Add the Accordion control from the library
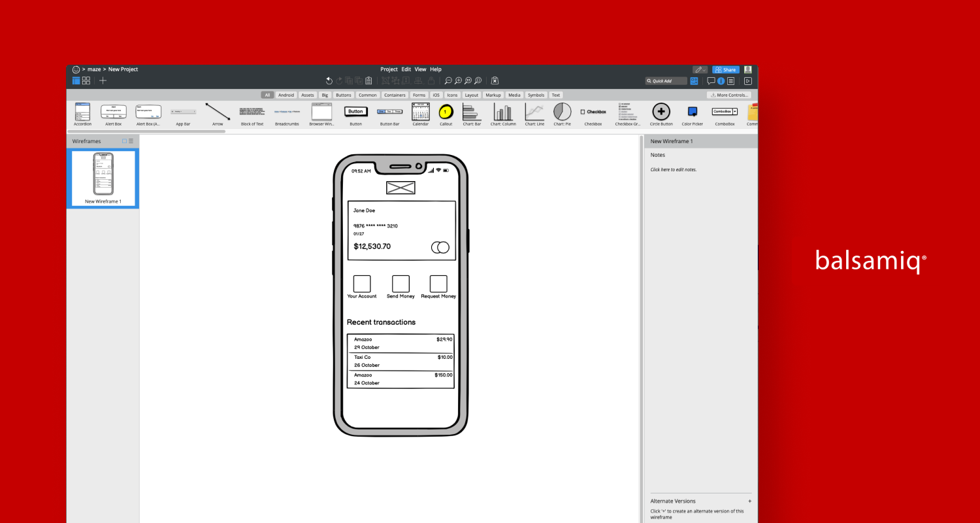The image size is (980, 523). 82,114
